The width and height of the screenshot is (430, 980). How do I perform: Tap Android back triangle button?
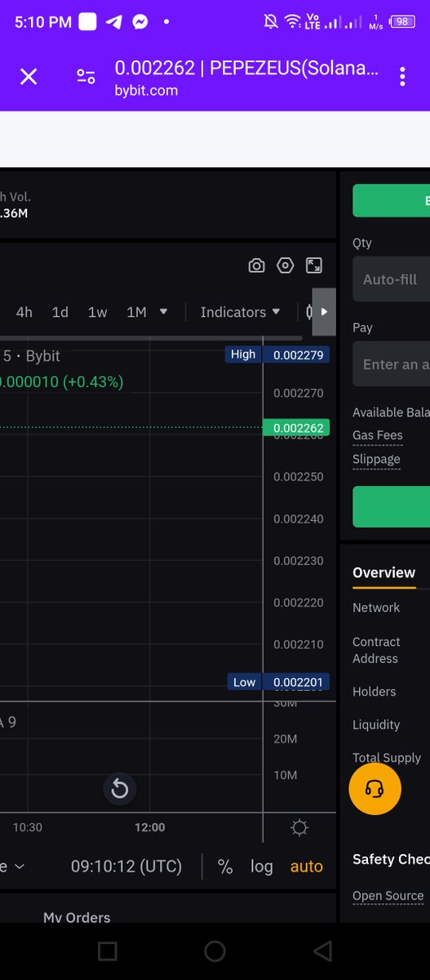(x=323, y=951)
